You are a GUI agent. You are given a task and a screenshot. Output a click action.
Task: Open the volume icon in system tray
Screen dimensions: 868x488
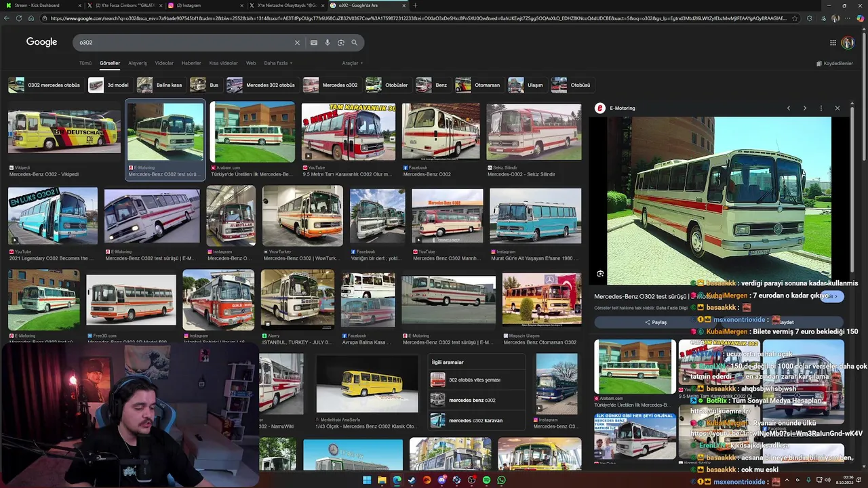click(827, 480)
